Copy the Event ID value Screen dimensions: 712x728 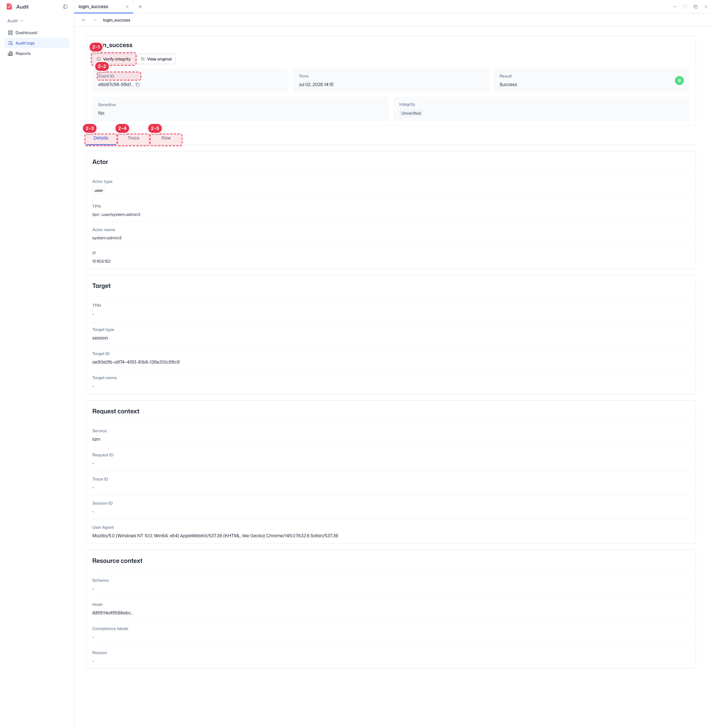coord(138,85)
